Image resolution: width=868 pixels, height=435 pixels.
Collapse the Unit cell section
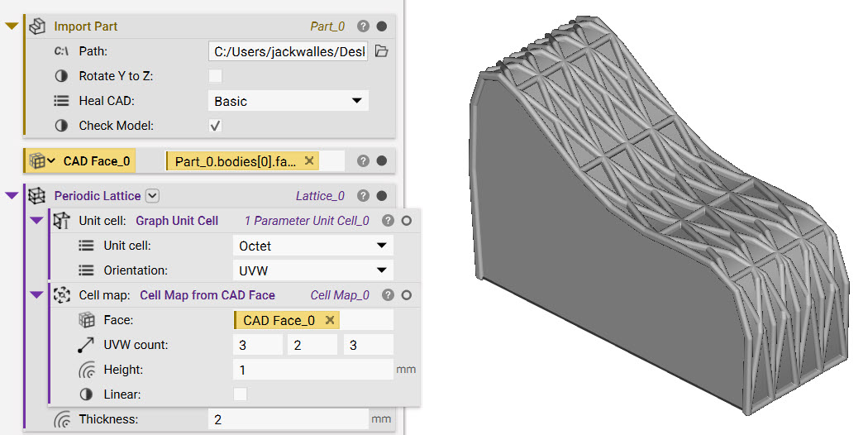(x=36, y=221)
